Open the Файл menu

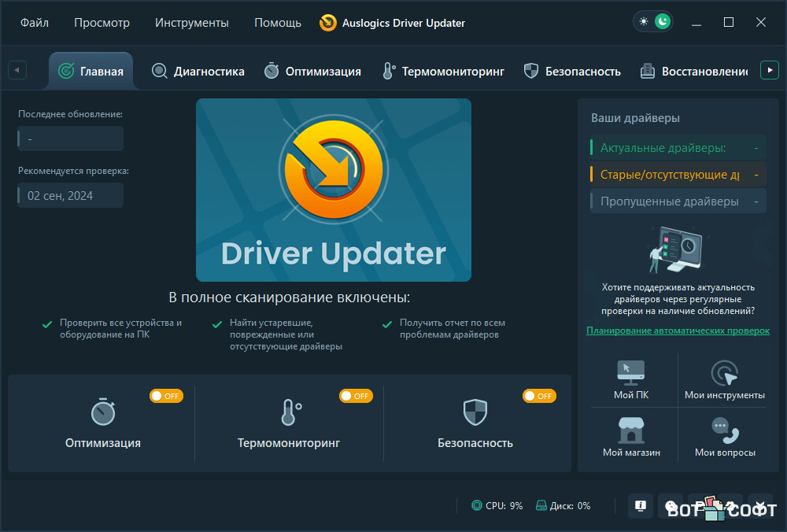click(x=34, y=23)
